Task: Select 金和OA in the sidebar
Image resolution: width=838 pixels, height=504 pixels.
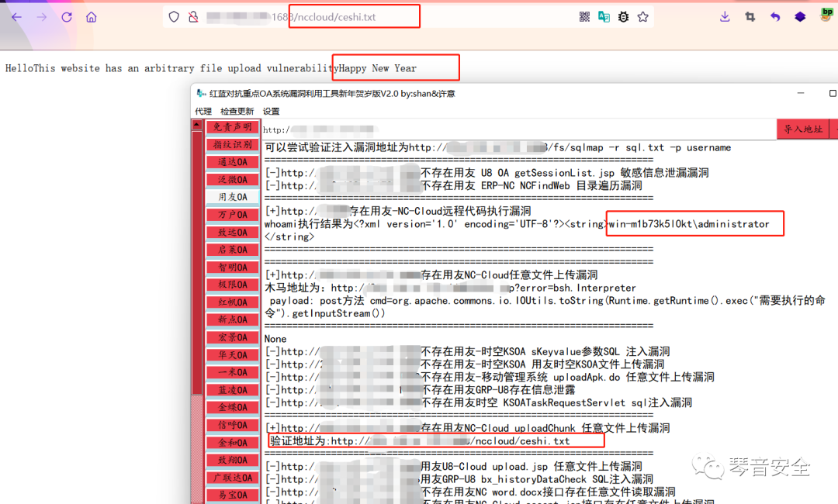Action: tap(233, 443)
